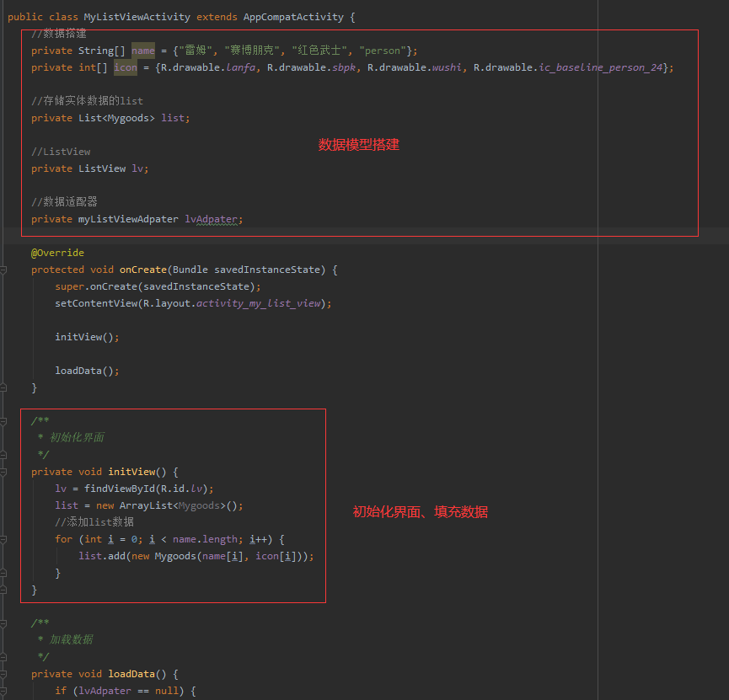
Task: Click the setContentView call
Action: pyautogui.click(x=96, y=303)
